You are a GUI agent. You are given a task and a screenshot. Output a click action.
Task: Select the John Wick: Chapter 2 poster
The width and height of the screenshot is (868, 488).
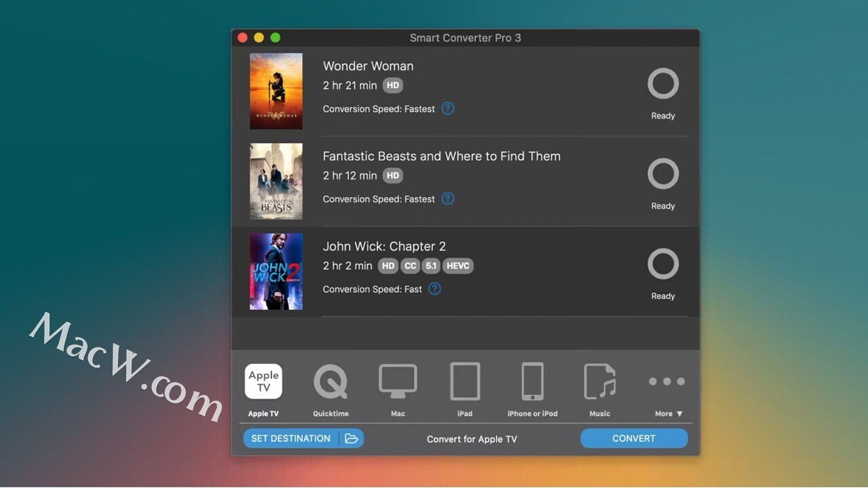[x=276, y=272]
